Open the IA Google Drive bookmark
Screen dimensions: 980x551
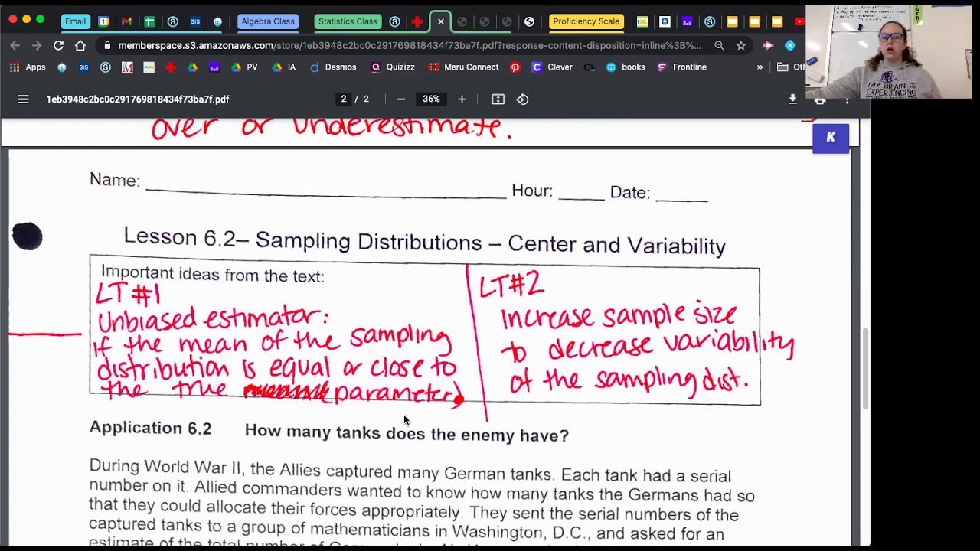click(x=283, y=67)
